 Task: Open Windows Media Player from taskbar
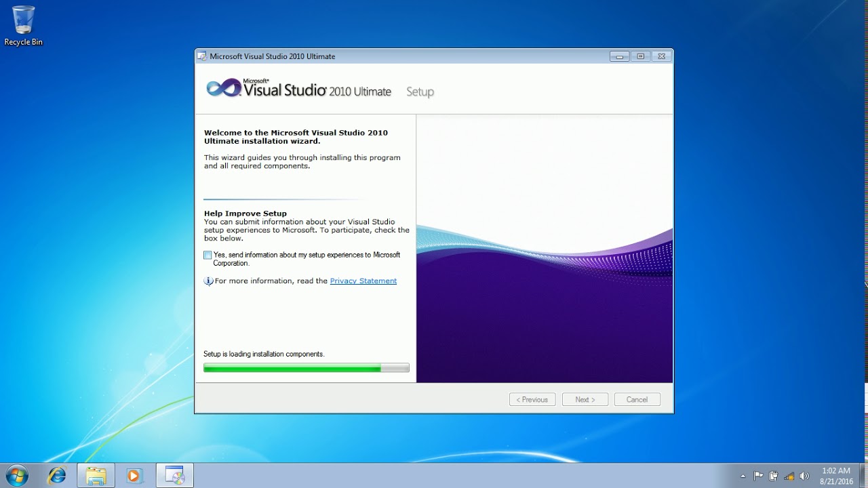[134, 476]
